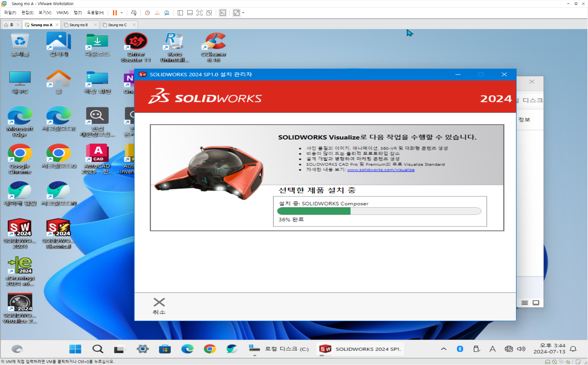Open the Settings gear in taskbar
The height and width of the screenshot is (365, 588).
click(x=143, y=349)
